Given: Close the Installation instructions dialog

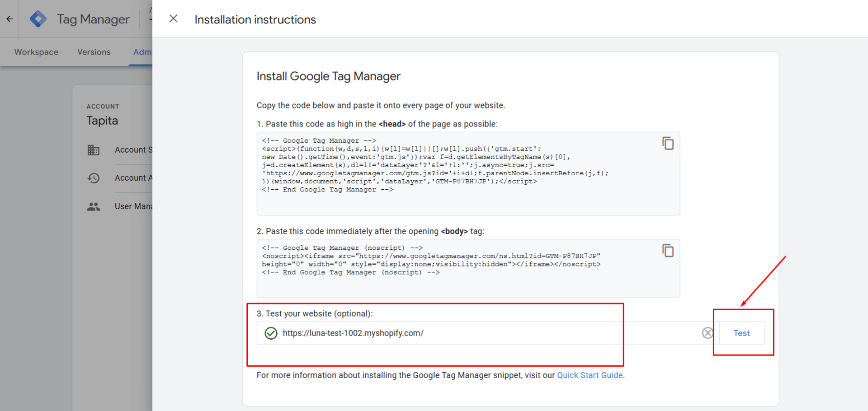Looking at the screenshot, I should tap(173, 19).
